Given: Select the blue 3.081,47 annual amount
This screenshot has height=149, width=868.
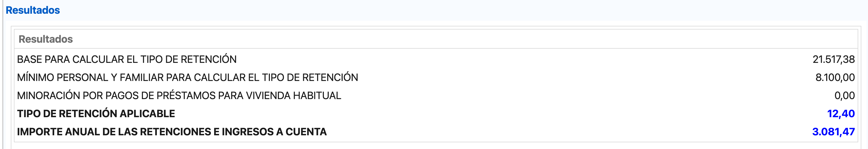Looking at the screenshot, I should tap(833, 132).
